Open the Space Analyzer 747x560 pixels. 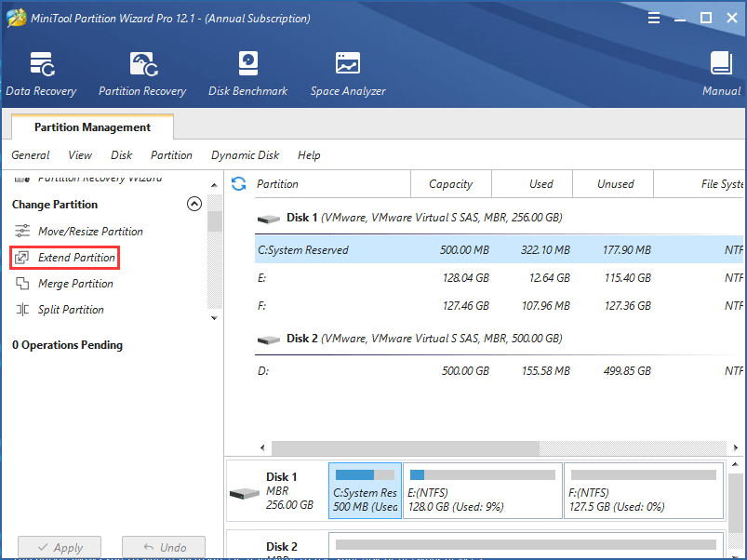pos(348,73)
